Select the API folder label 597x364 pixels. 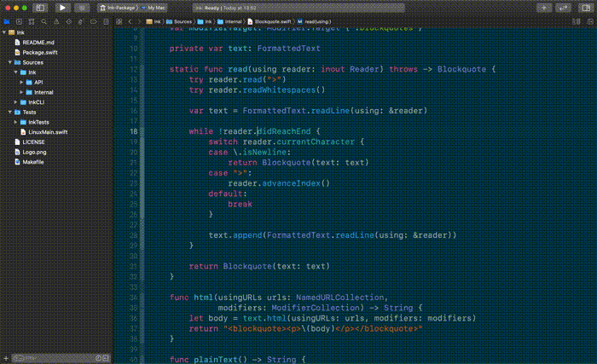[38, 82]
